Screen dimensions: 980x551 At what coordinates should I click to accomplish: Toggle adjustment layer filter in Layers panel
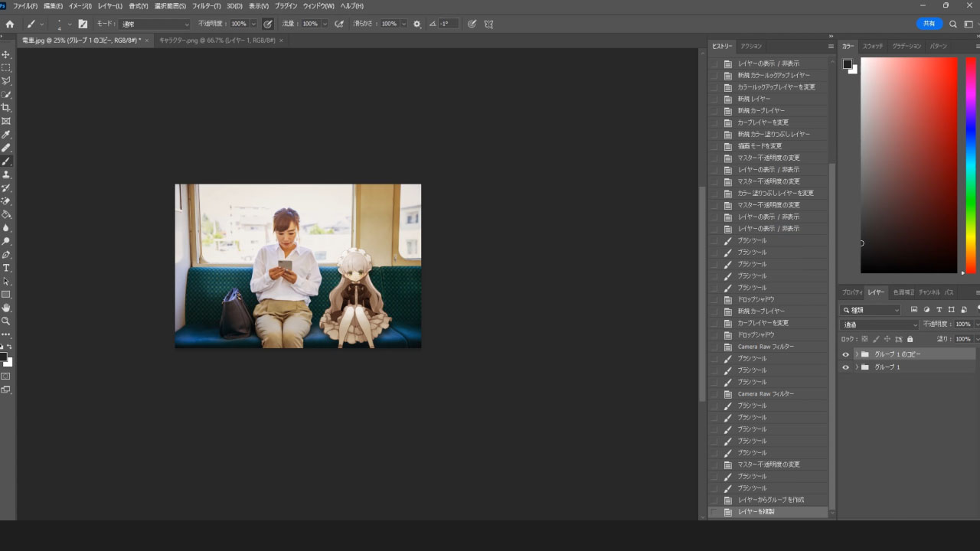coord(926,310)
